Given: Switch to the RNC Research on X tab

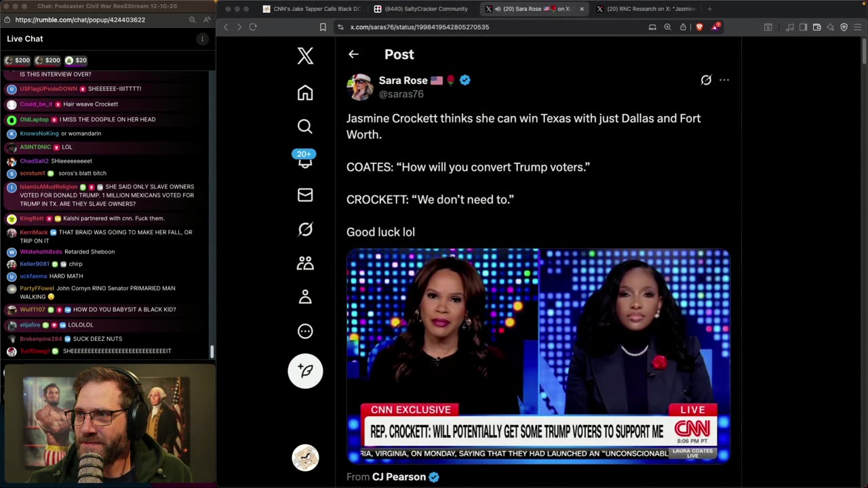Looking at the screenshot, I should [646, 9].
